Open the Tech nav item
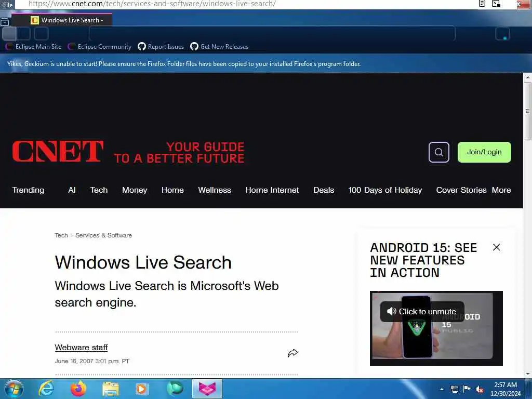This screenshot has width=532, height=399. (x=99, y=190)
